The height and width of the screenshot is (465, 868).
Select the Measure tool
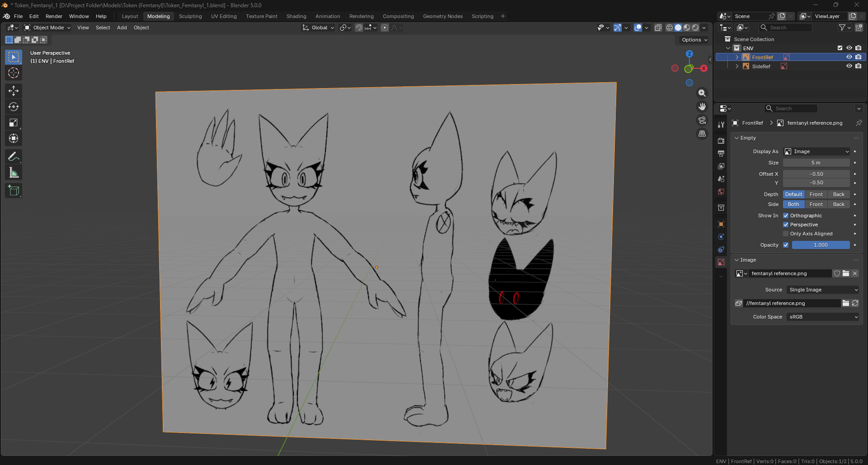point(14,173)
